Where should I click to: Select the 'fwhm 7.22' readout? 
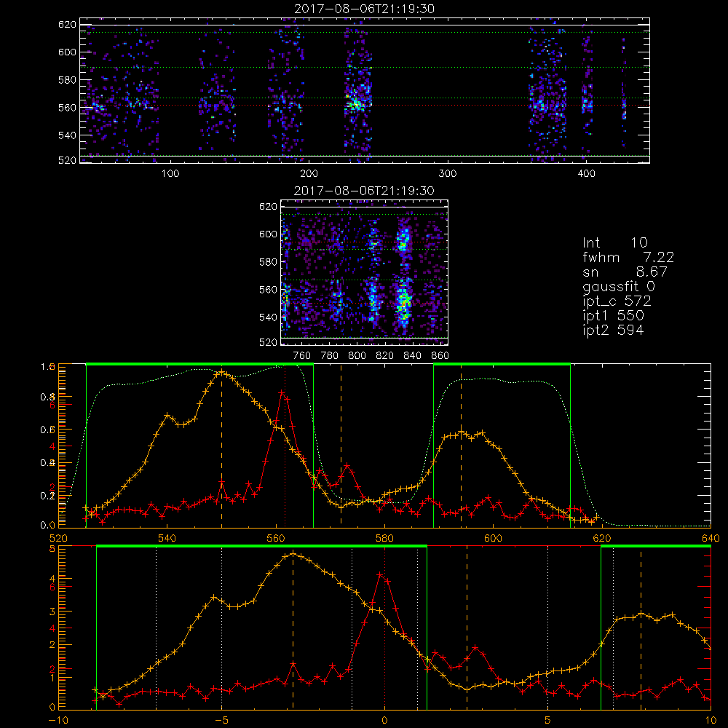point(628,257)
